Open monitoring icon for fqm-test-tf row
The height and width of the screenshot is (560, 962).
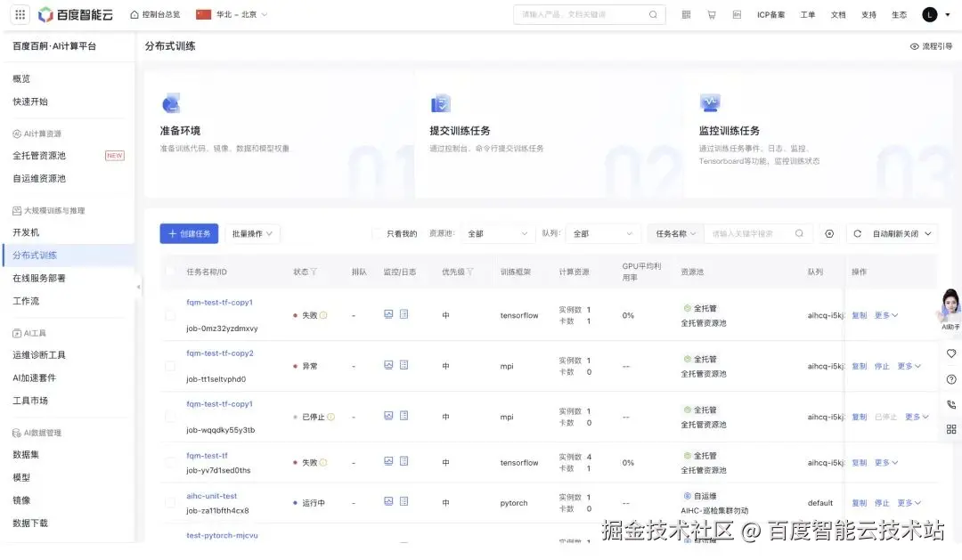point(388,461)
